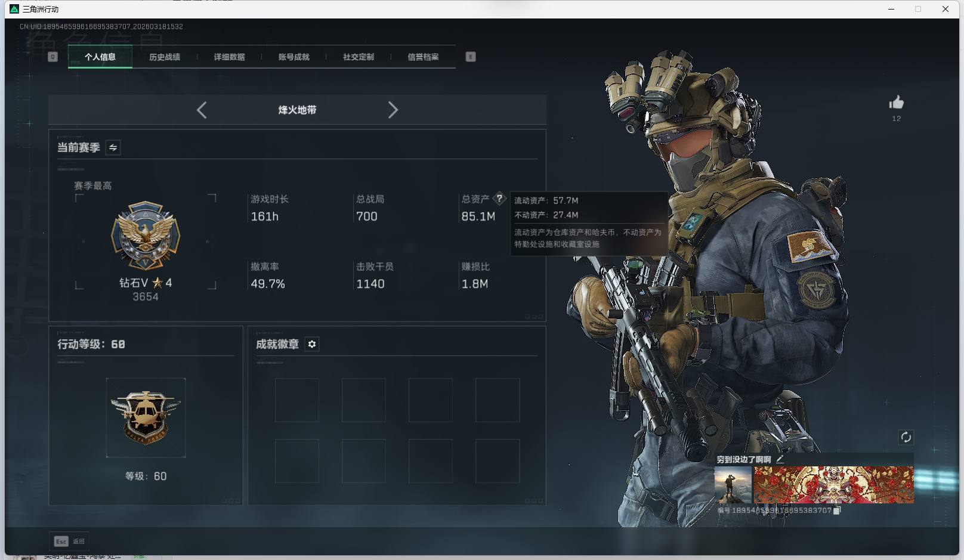
Task: Click the Q shortcut icon left of the tabs
Action: point(53,57)
